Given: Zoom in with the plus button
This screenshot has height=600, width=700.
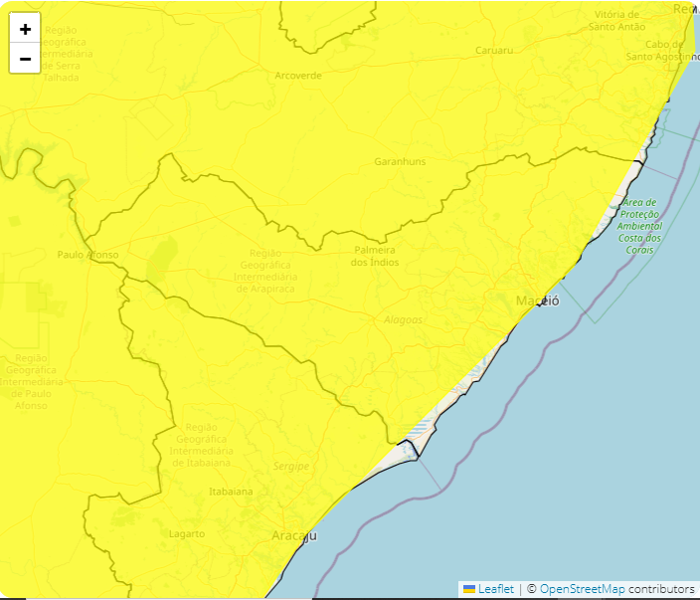Looking at the screenshot, I should (25, 29).
